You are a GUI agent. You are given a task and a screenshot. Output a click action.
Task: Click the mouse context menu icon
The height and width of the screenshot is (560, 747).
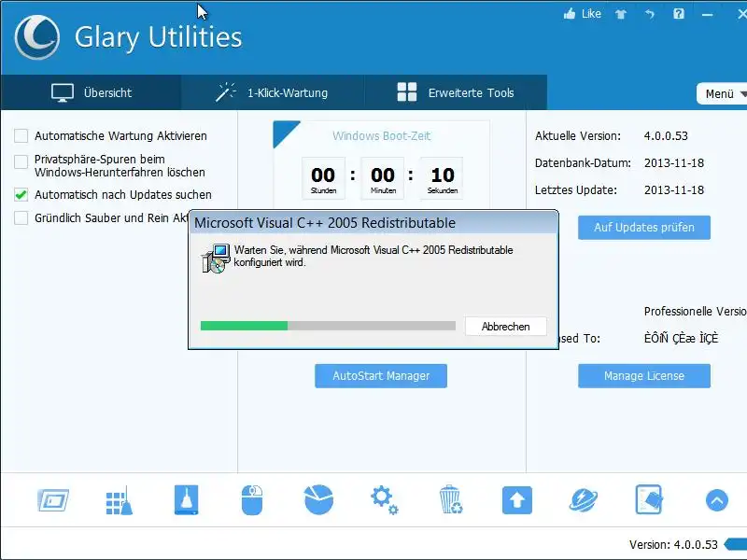(252, 500)
